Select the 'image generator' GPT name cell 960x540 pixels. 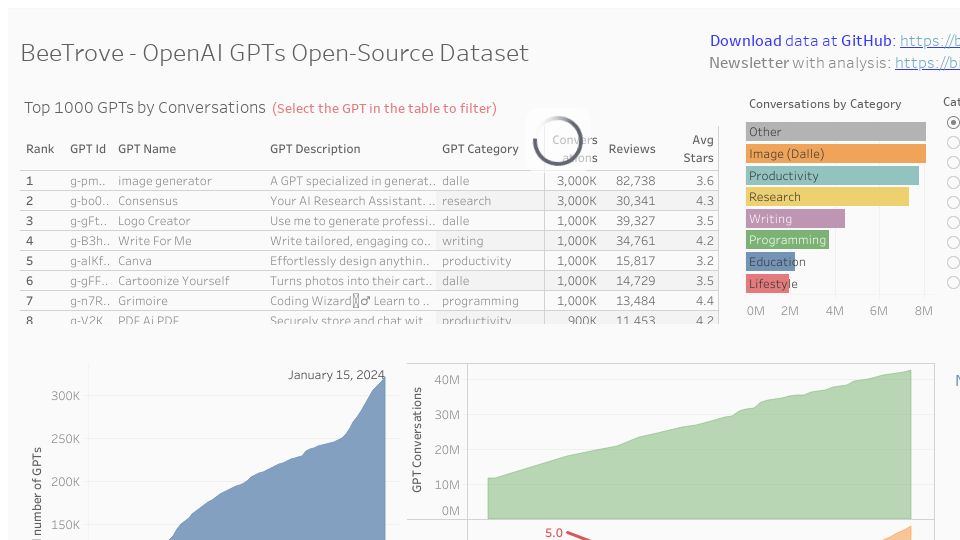(x=165, y=181)
